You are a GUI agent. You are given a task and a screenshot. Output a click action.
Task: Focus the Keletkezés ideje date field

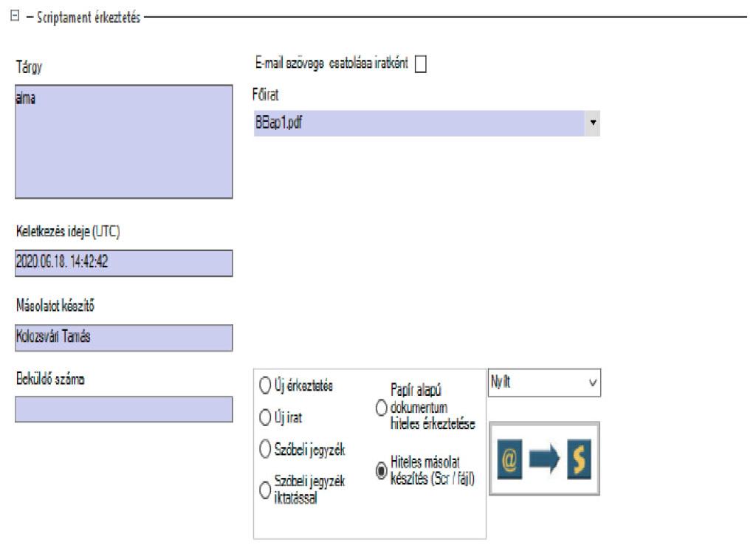pos(123,263)
